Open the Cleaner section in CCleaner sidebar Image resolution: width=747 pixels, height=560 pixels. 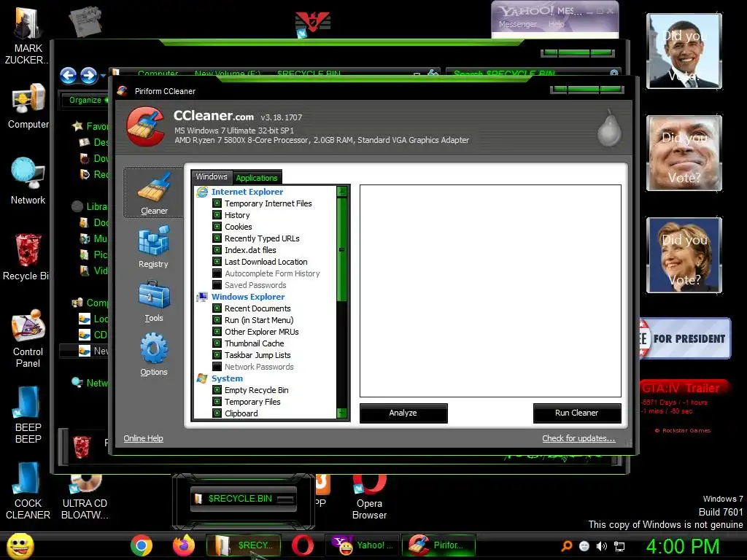point(153,192)
